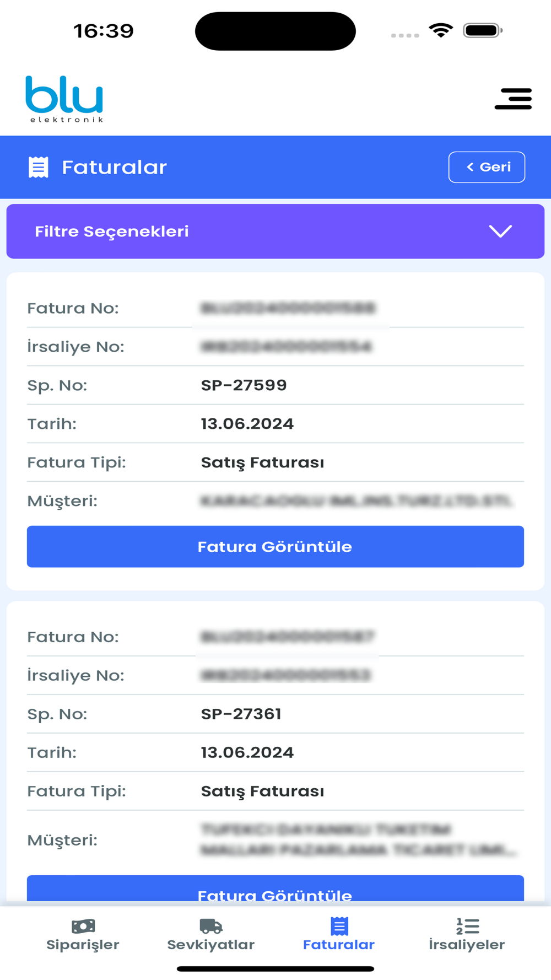Image resolution: width=551 pixels, height=980 pixels.
Task: Tap the Siparişler money icon
Action: click(x=83, y=926)
